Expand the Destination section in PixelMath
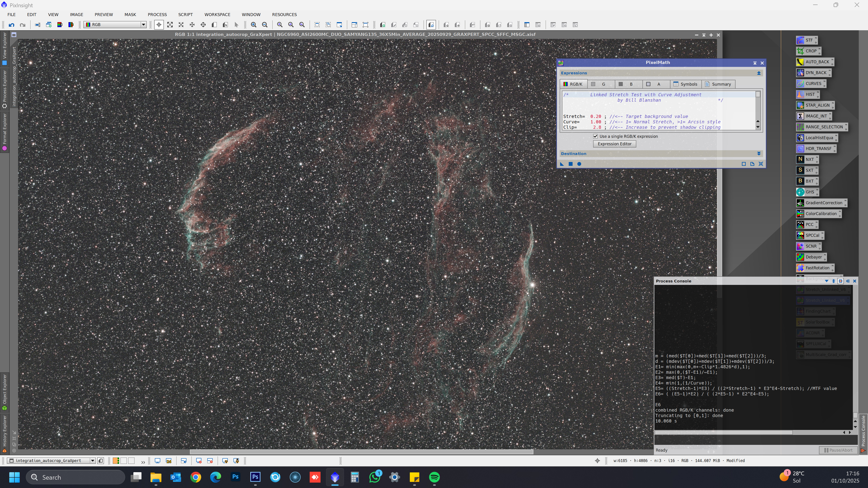868x488 pixels. (x=759, y=154)
